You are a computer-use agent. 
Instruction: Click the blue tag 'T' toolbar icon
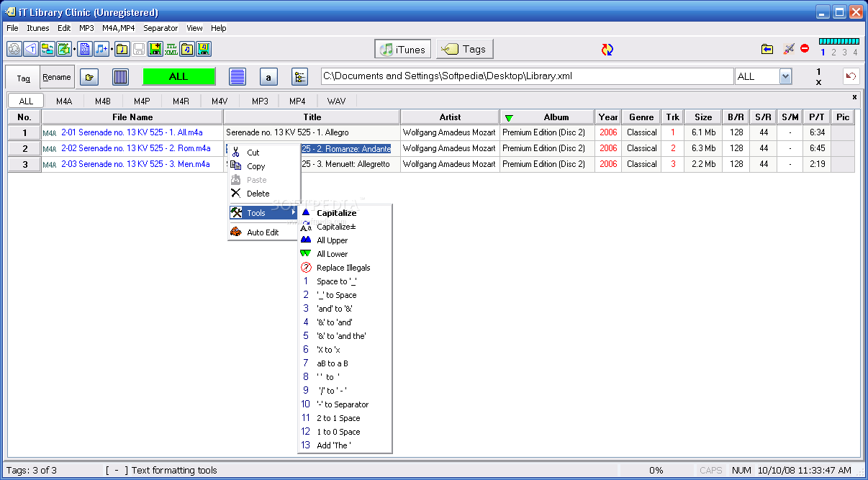point(31,49)
